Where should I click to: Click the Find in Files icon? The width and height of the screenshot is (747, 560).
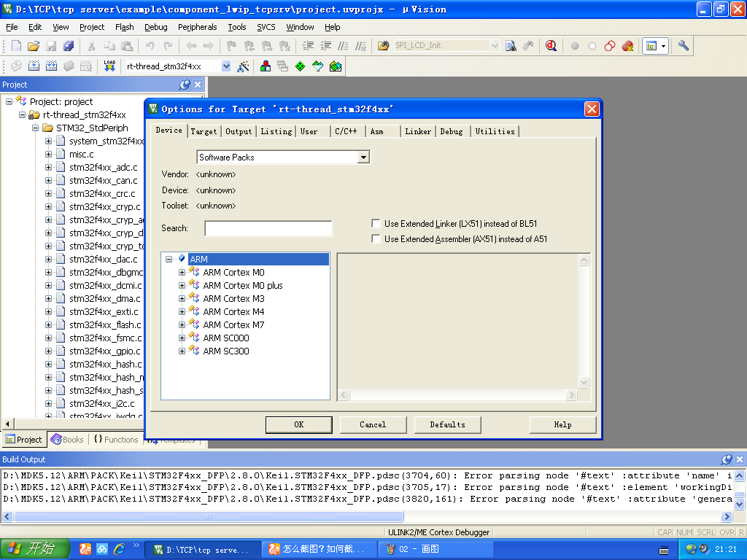[383, 46]
